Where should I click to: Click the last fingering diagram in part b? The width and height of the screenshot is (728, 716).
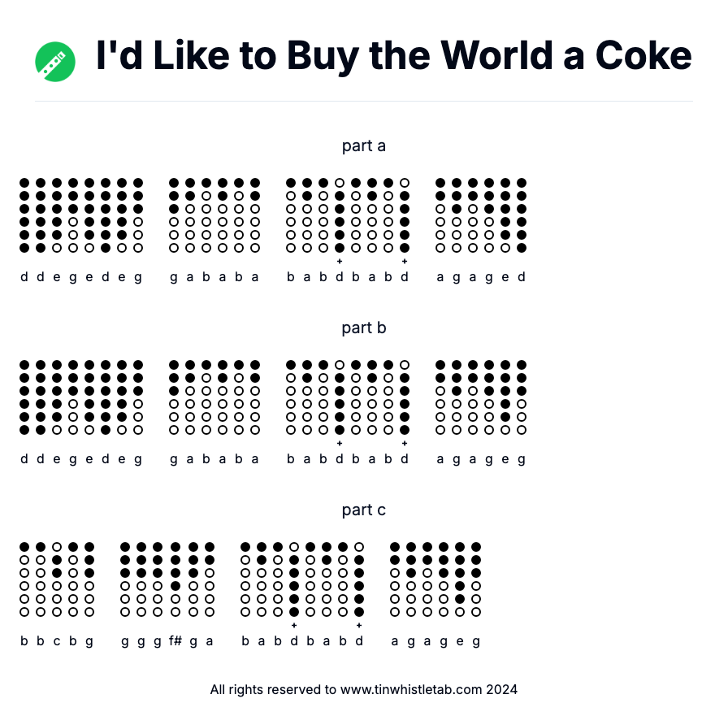[522, 397]
